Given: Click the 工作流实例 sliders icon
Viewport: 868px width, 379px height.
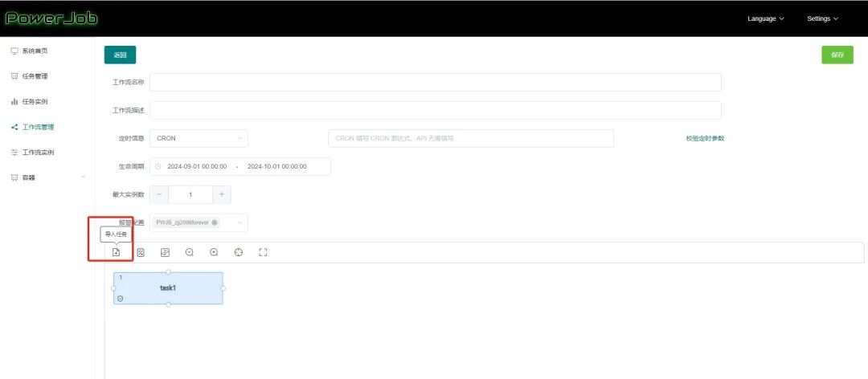Looking at the screenshot, I should 14,152.
